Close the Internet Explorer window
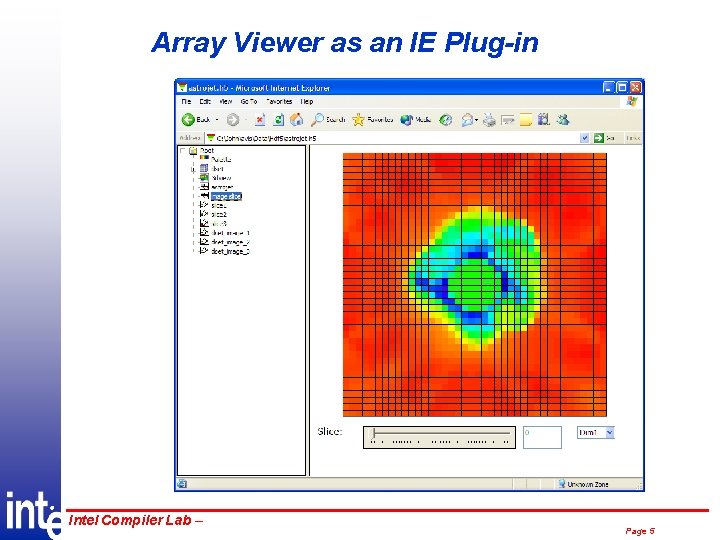This screenshot has height=540, width=720. (x=636, y=87)
